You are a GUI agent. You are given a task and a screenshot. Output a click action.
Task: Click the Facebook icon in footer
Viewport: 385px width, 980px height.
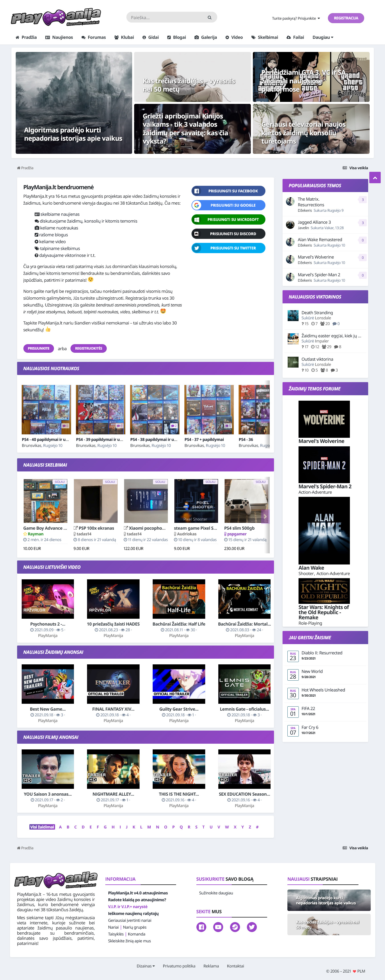point(201,927)
